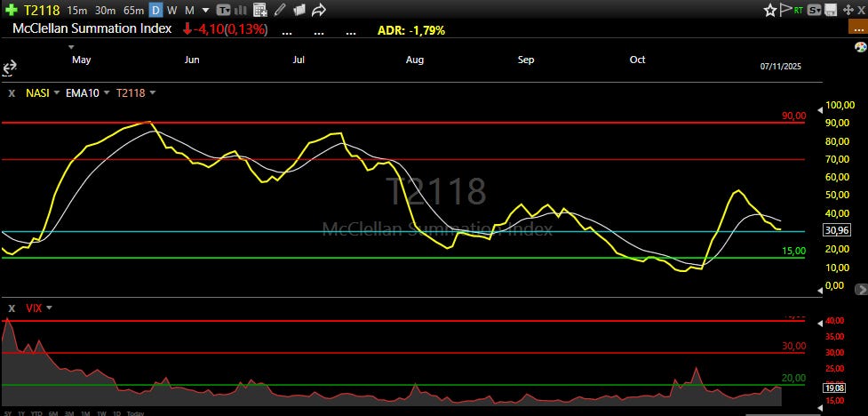Open the more-timeframes dropdown arrow
868x416 pixels.
coord(206,10)
